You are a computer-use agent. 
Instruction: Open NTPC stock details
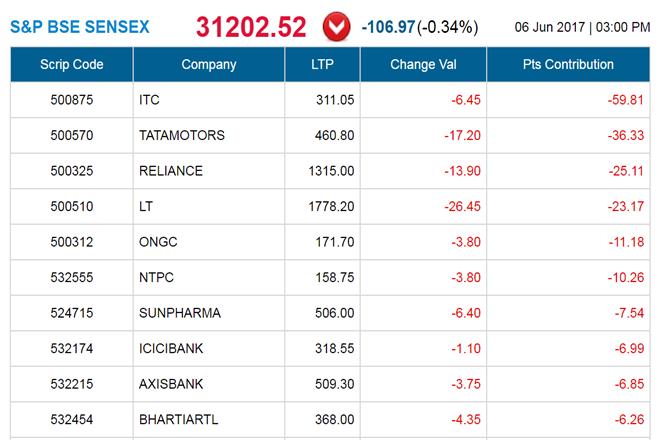pyautogui.click(x=157, y=277)
